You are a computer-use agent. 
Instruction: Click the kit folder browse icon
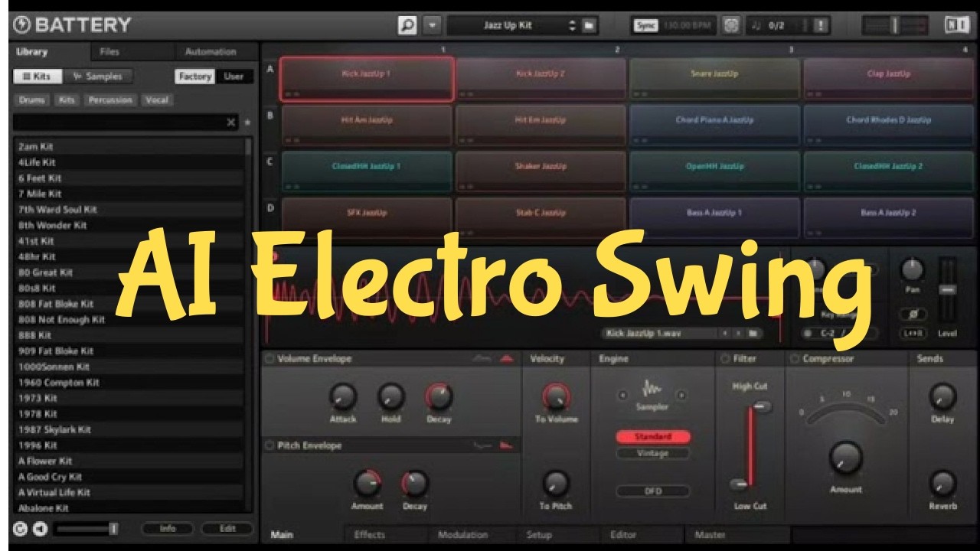pyautogui.click(x=589, y=25)
